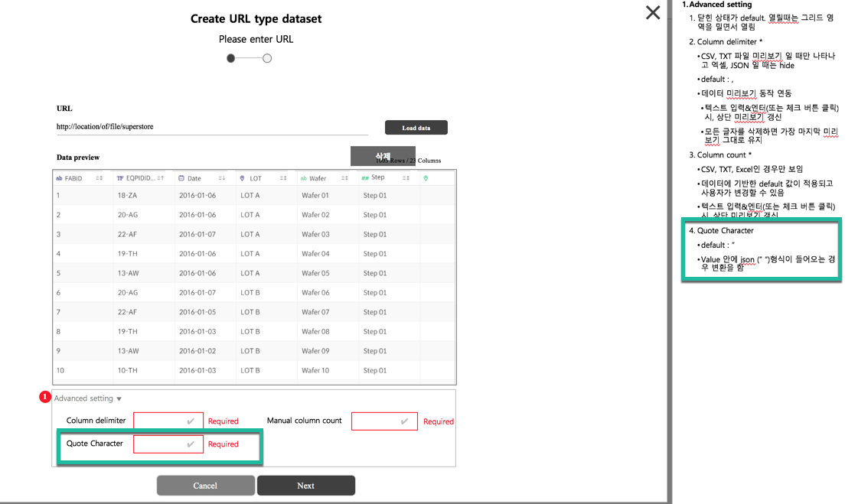Click the location pin icon on LOT column
This screenshot has height=504, width=858.
[x=240, y=177]
